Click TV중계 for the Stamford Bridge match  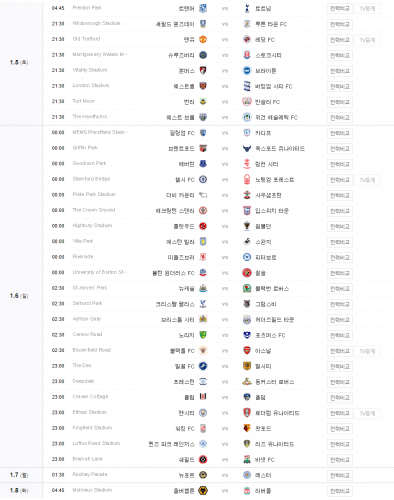point(367,180)
